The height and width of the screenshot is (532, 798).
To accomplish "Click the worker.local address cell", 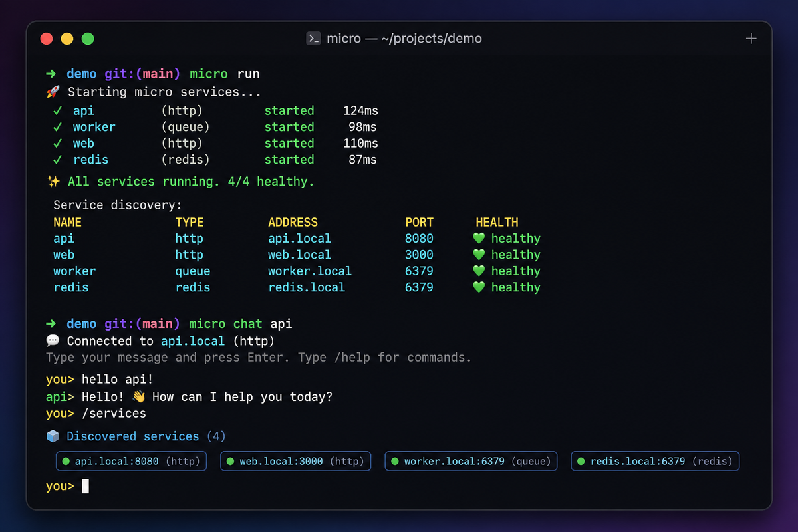I will 310,271.
